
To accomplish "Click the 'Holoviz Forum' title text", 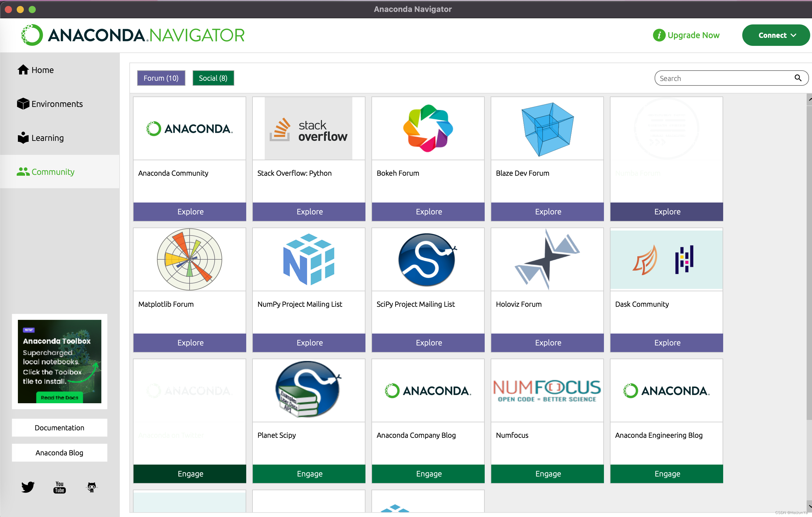I will pyautogui.click(x=518, y=304).
